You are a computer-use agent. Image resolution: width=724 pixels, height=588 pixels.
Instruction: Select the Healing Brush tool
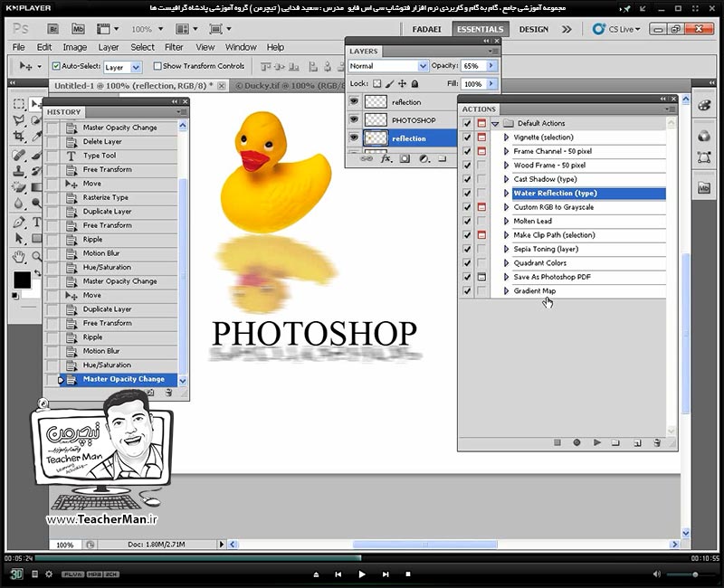[x=19, y=155]
